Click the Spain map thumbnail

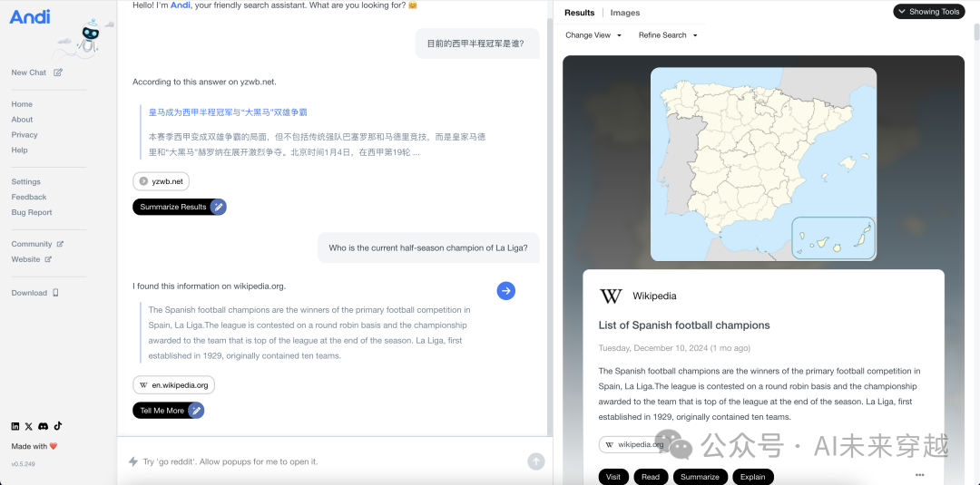(763, 164)
